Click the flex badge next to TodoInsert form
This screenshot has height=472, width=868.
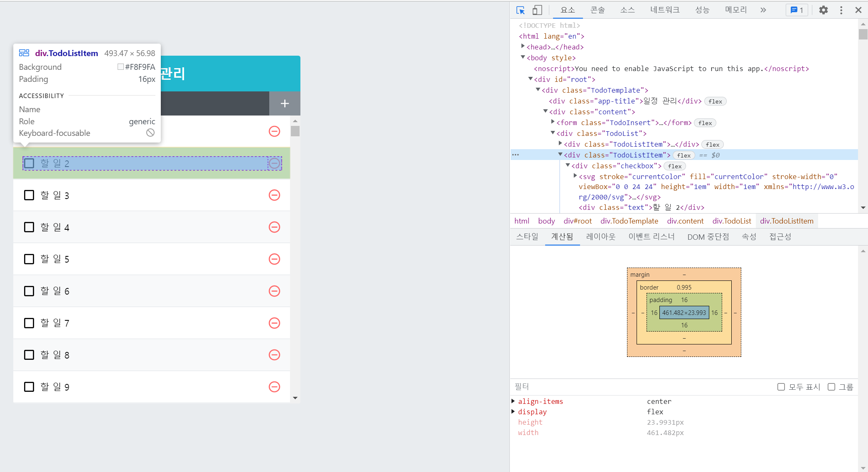click(705, 123)
